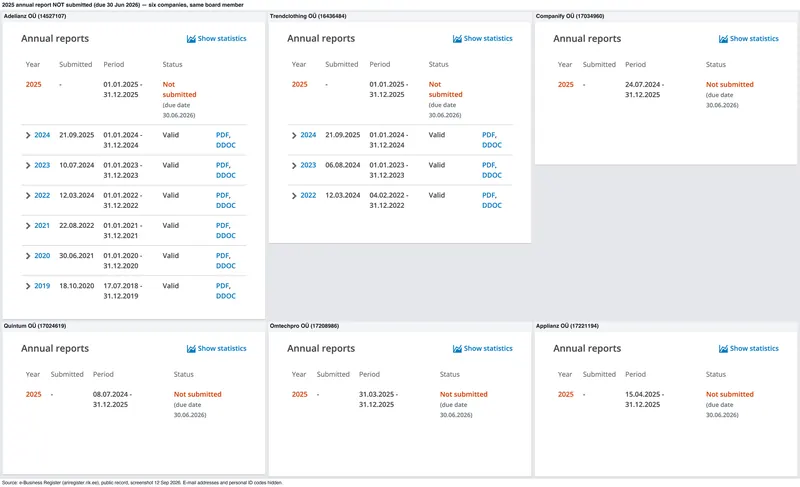Open the 2024 year link in Adelianz OÜ
The image size is (800, 487).
pyautogui.click(x=42, y=135)
